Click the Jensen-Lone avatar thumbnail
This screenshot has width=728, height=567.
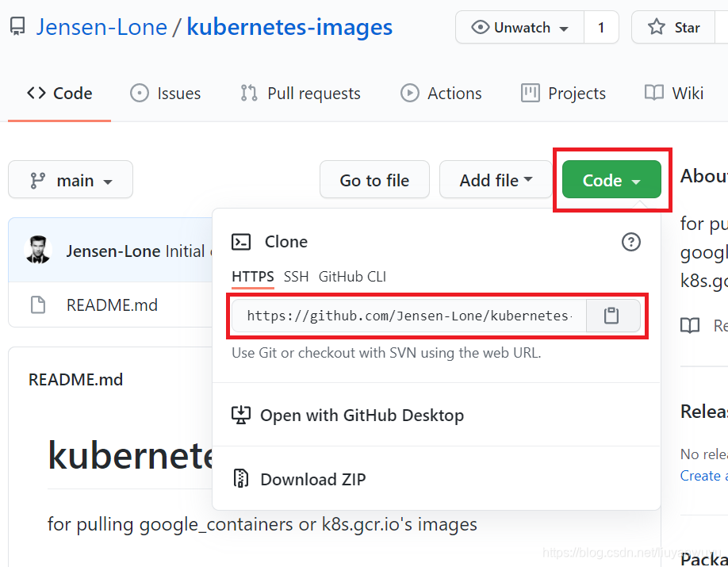[x=38, y=250]
